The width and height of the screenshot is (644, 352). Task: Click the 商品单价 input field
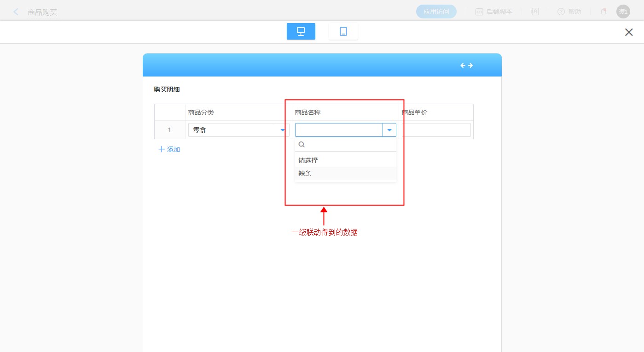pos(436,130)
